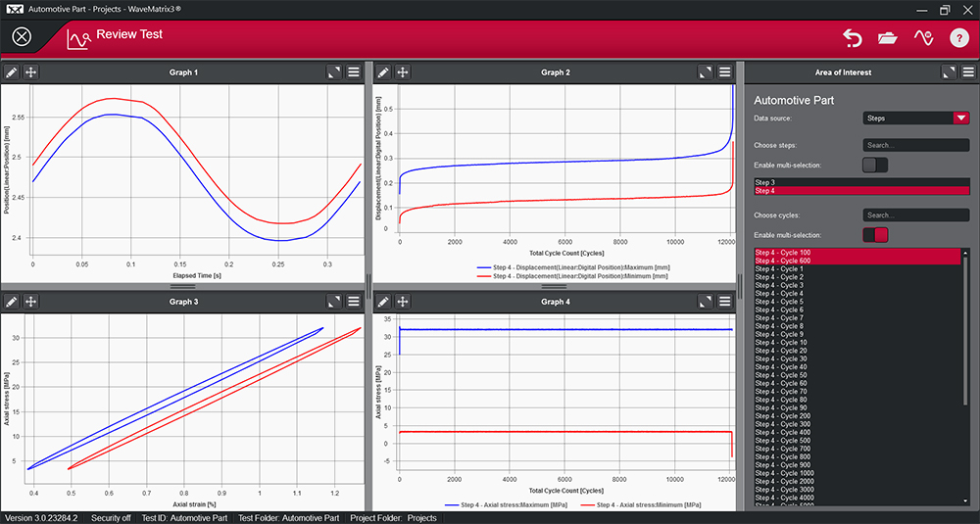The height and width of the screenshot is (524, 980).
Task: Open the Graph 3 hamburger menu
Action: pyautogui.click(x=354, y=302)
